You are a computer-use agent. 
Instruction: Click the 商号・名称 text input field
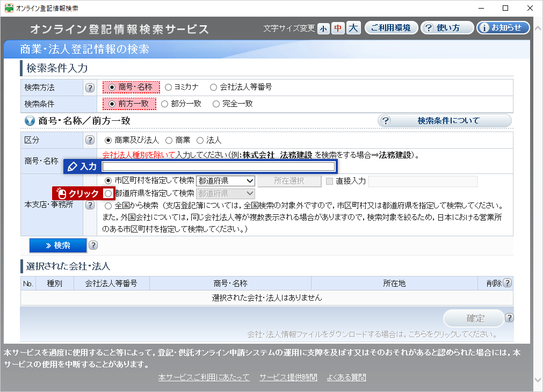pos(219,166)
